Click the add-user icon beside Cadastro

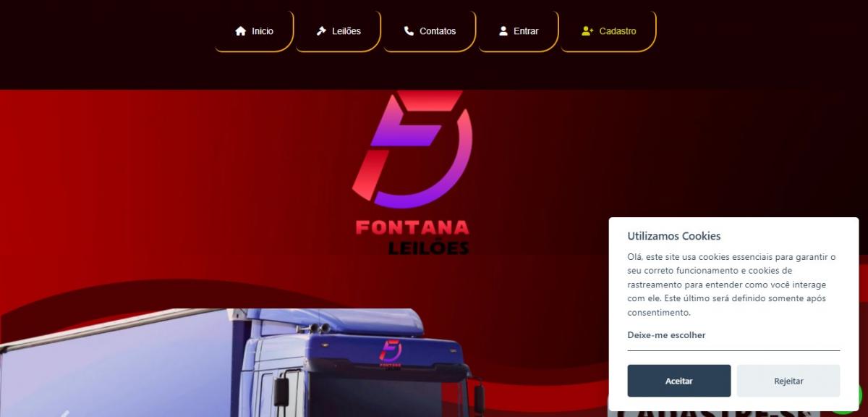(587, 31)
